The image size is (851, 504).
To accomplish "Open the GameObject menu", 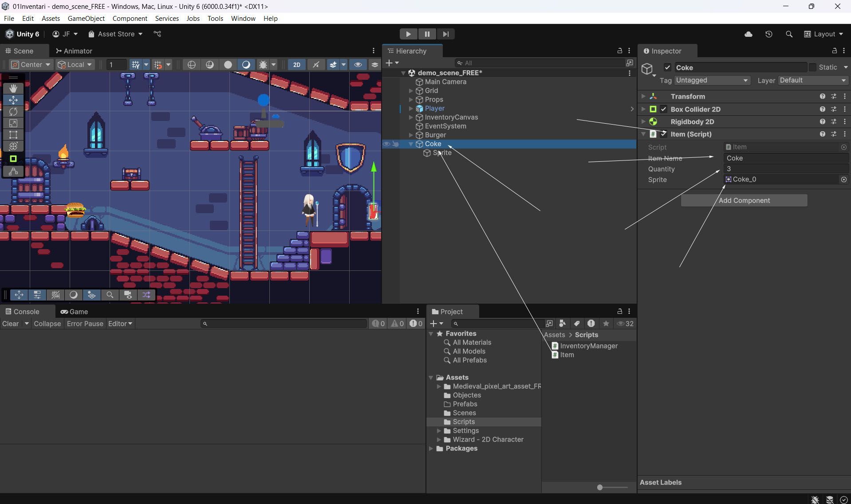I will click(x=86, y=18).
